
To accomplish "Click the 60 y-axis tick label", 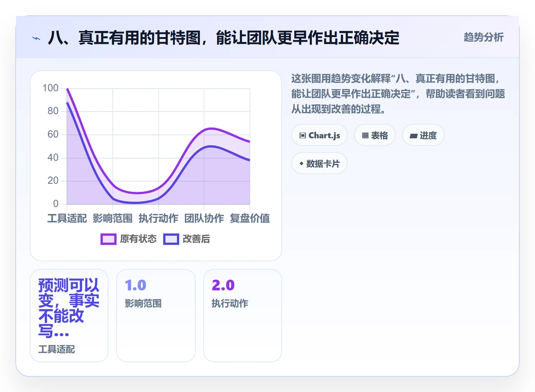I will click(53, 134).
